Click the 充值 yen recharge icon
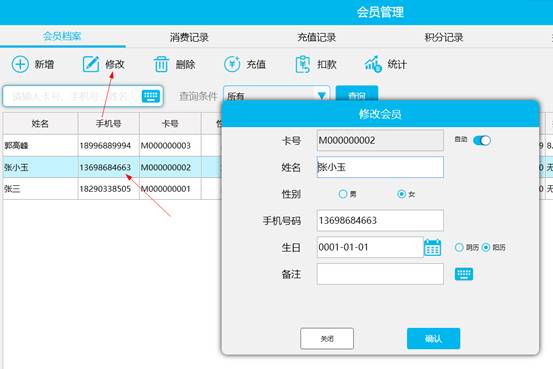 [x=232, y=64]
